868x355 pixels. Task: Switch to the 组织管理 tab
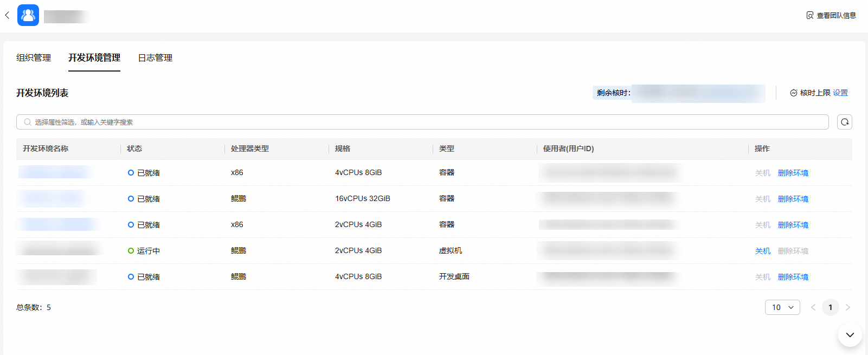34,57
